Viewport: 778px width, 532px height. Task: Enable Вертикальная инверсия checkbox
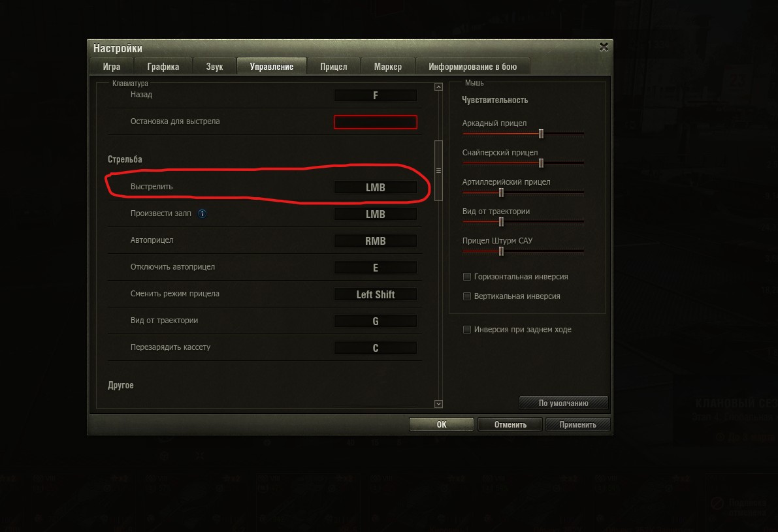click(x=467, y=296)
